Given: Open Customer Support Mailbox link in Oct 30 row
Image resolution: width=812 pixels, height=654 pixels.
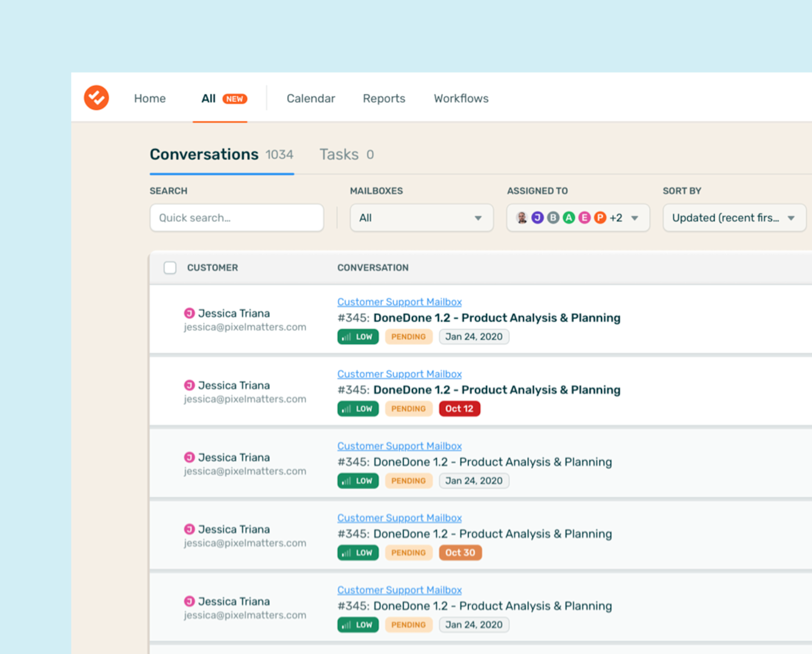Looking at the screenshot, I should (x=400, y=518).
